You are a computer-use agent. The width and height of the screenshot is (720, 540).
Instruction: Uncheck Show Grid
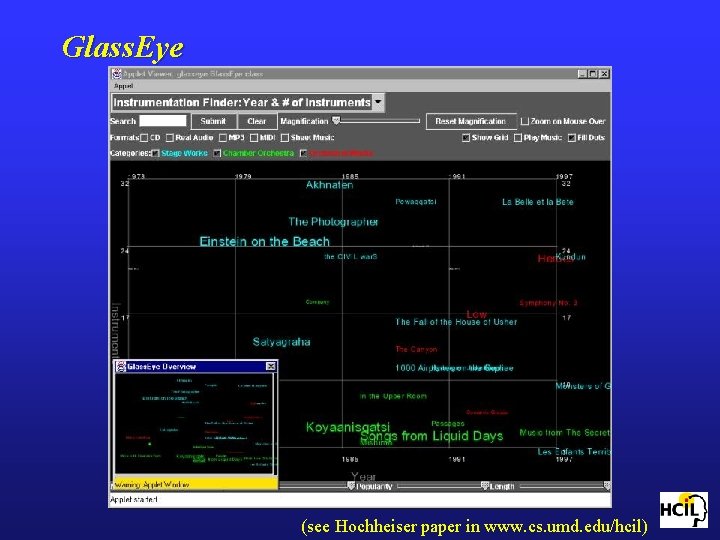pos(466,138)
